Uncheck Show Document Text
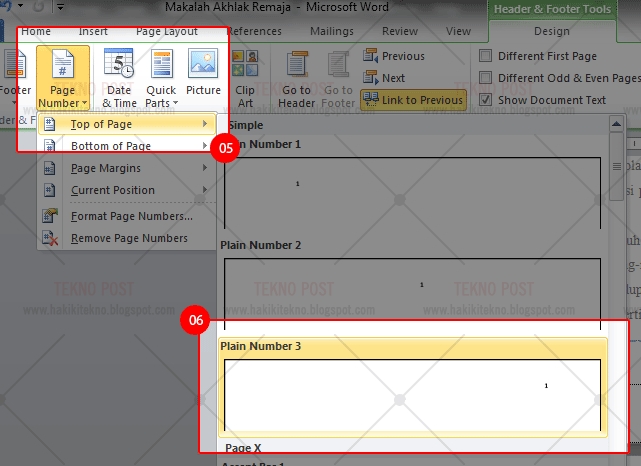Image resolution: width=641 pixels, height=466 pixels. [485, 99]
